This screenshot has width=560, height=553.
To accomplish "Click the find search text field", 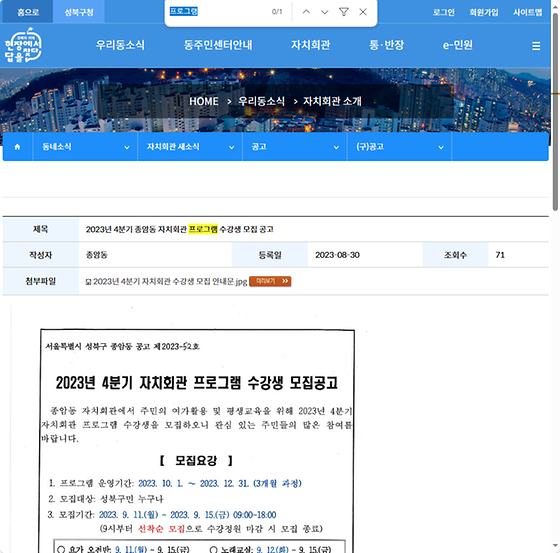I will [x=218, y=11].
